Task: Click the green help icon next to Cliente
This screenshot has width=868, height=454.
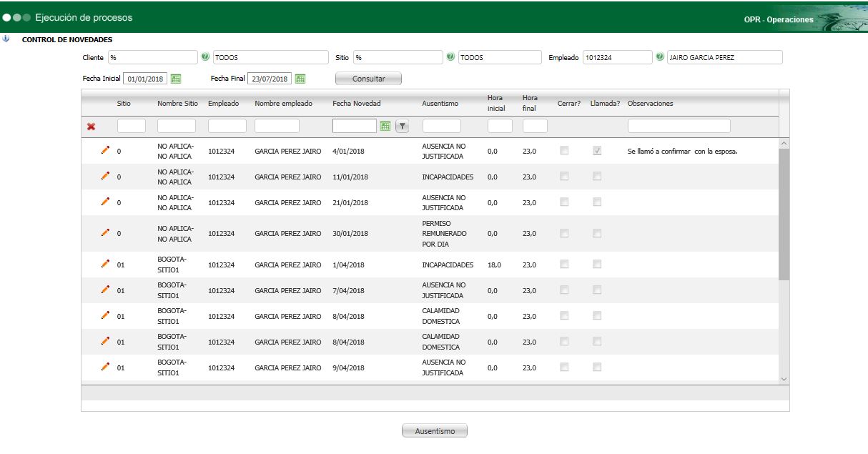Action: pyautogui.click(x=205, y=58)
